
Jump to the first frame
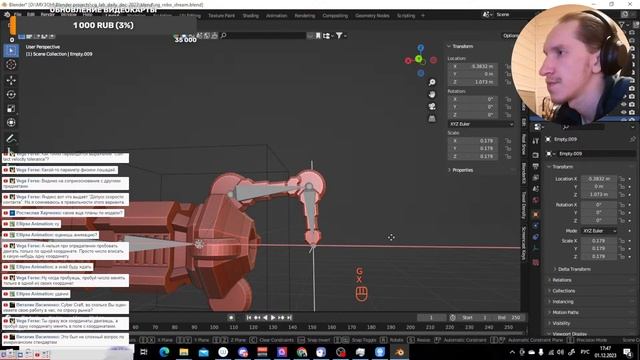coord(249,318)
